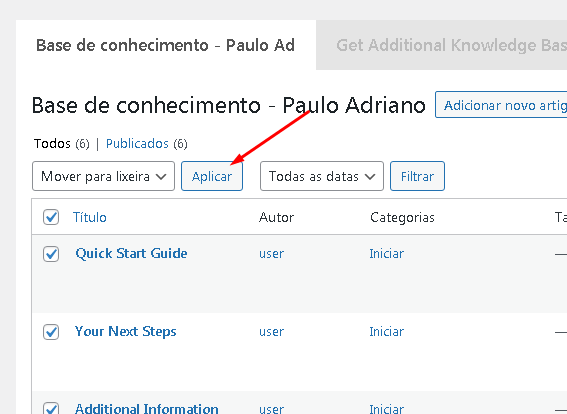The width and height of the screenshot is (567, 414).
Task: Click Iniciar category on Your Next Steps row
Action: click(387, 332)
